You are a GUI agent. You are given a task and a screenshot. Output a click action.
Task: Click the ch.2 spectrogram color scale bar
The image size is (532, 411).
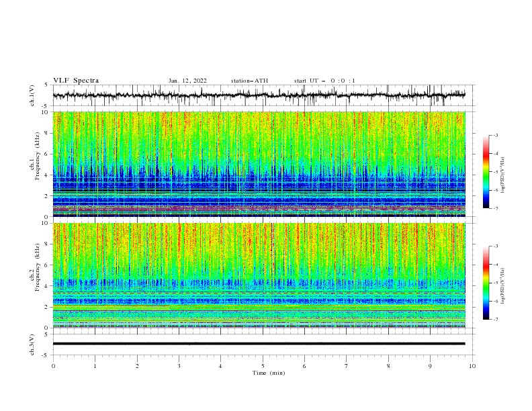tap(486, 283)
